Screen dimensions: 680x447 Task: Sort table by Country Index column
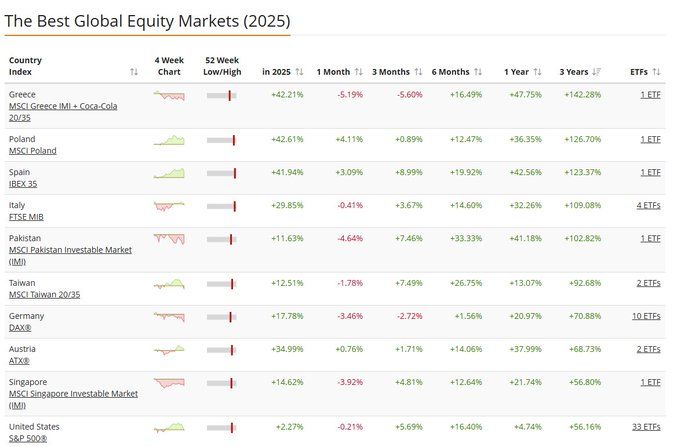[x=134, y=72]
